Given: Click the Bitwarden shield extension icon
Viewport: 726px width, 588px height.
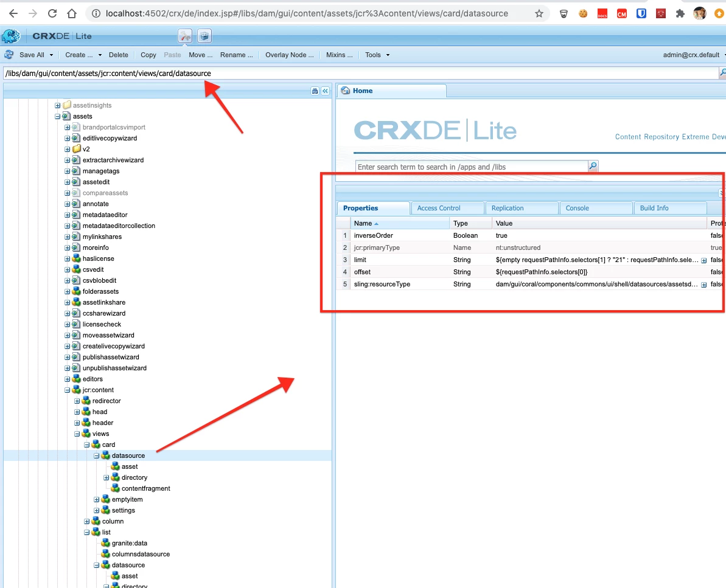Looking at the screenshot, I should tap(641, 13).
